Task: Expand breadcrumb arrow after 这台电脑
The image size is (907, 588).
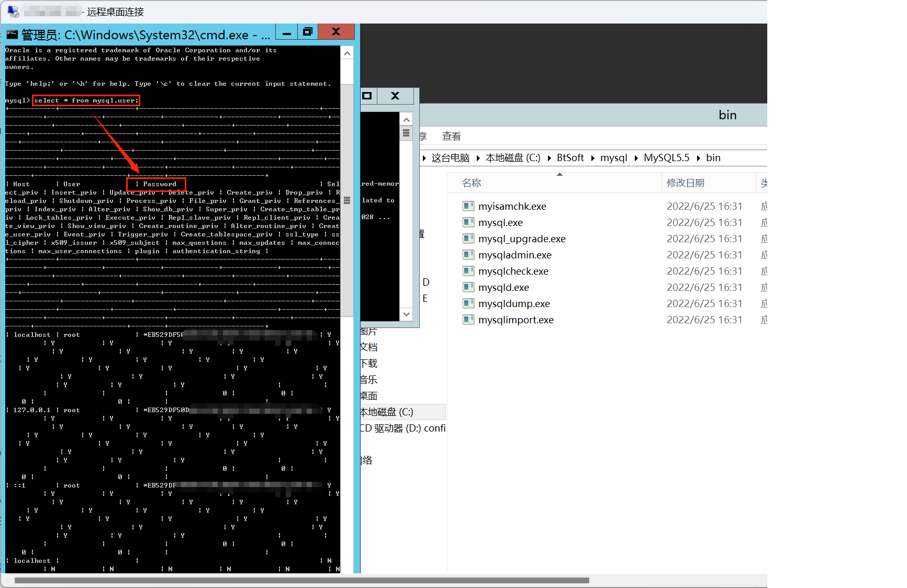Action: pos(478,158)
